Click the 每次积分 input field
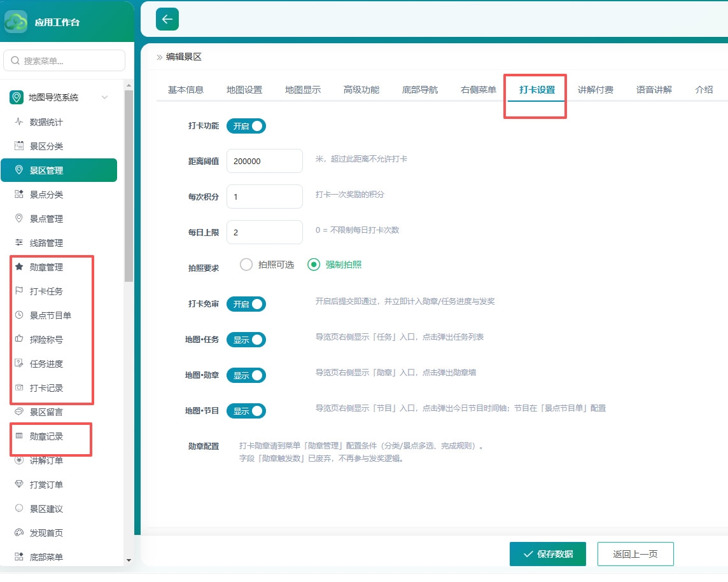Image resolution: width=728 pixels, height=582 pixels. [265, 197]
